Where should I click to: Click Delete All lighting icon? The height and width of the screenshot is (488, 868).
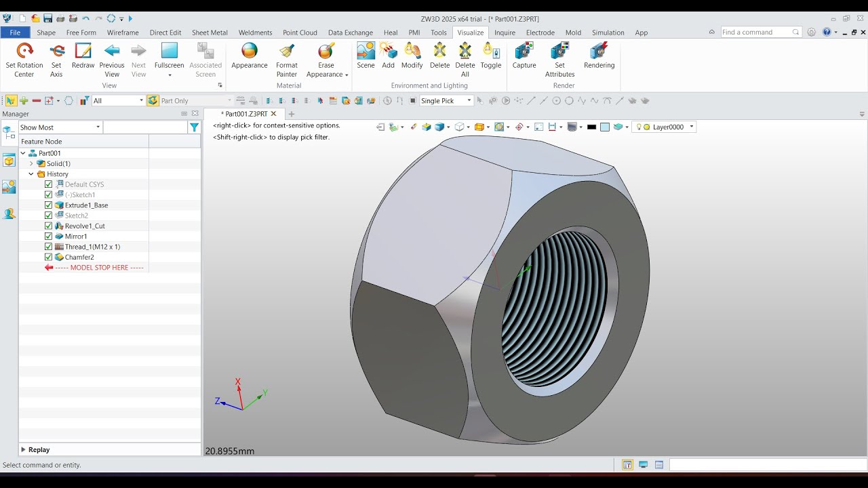465,60
